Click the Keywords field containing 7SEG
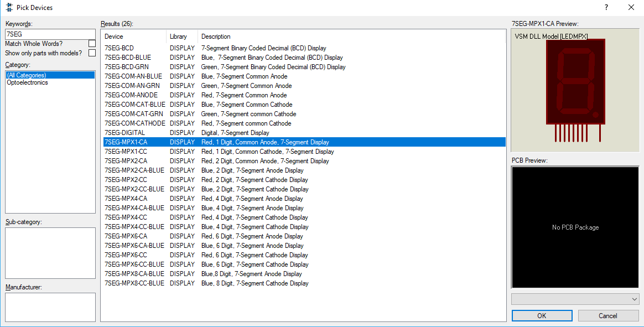The width and height of the screenshot is (644, 327). 50,34
